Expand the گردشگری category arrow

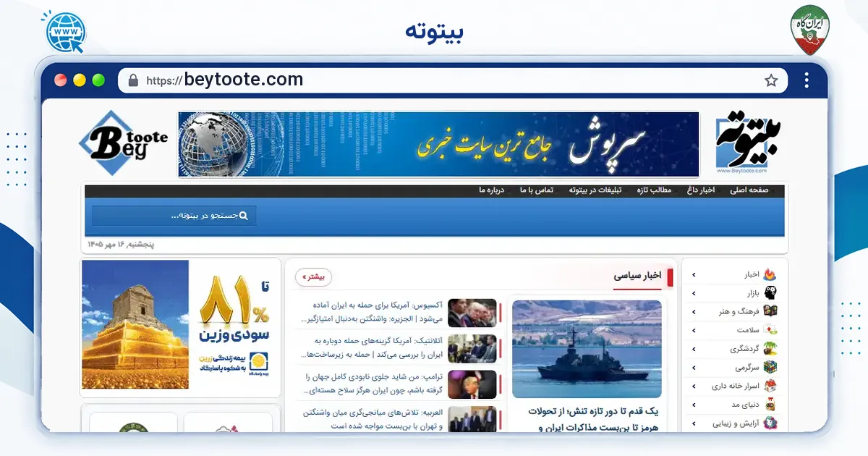[694, 350]
